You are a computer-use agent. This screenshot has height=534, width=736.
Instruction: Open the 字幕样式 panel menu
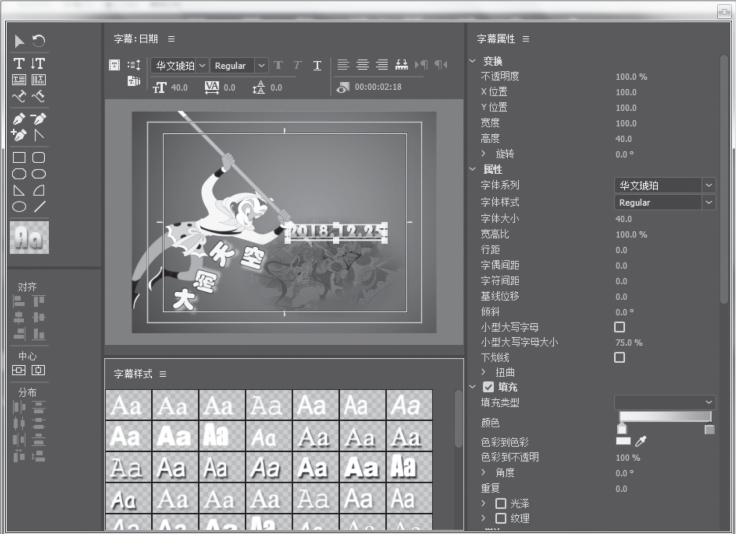(x=163, y=374)
